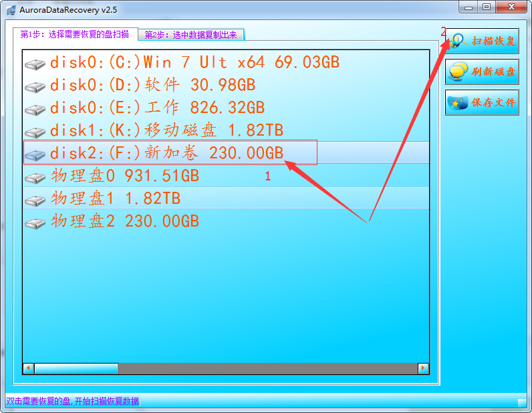This screenshot has width=532, height=413.
Task: Select the 物理盘2 230.00GB entry
Action: pos(226,221)
